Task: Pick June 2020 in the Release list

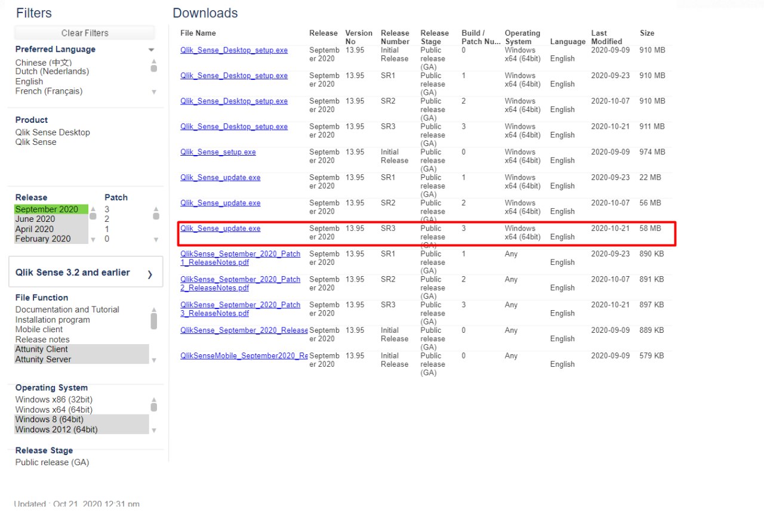Action: coord(51,219)
